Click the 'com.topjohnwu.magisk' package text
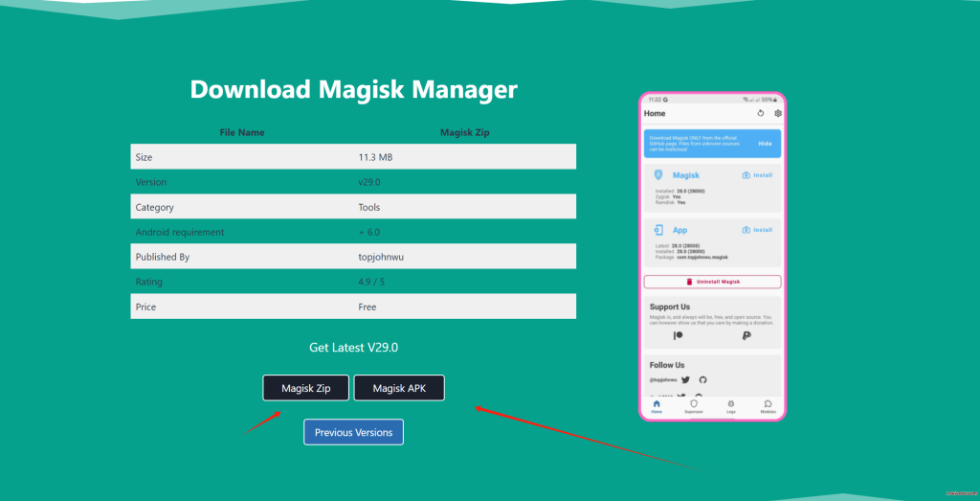Image resolution: width=980 pixels, height=501 pixels. click(x=702, y=257)
